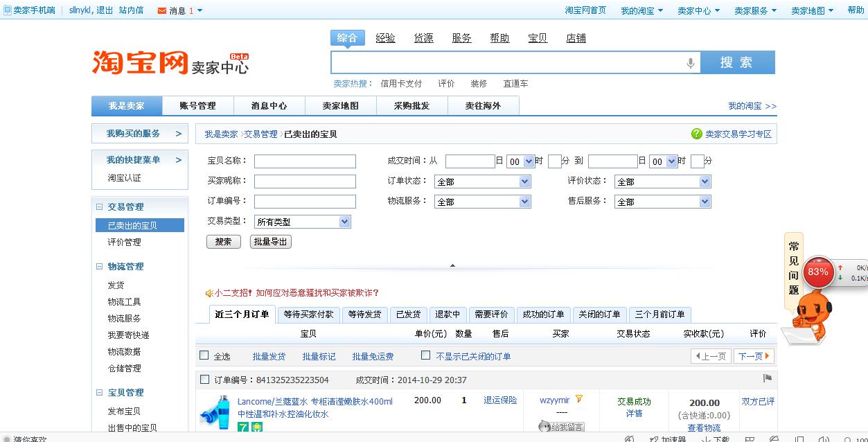Image resolution: width=868 pixels, height=442 pixels.
Task: Open the 账号管理 navigation tab
Action: point(197,106)
